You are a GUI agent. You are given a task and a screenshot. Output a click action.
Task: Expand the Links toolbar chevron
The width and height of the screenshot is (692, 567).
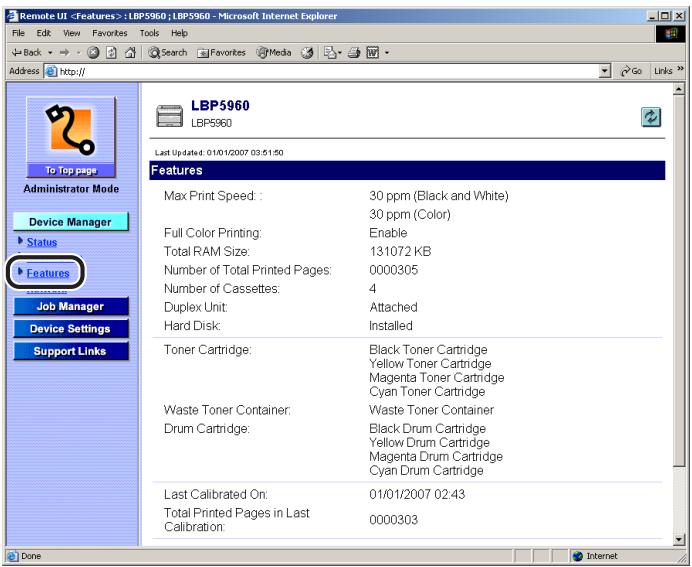(680, 68)
